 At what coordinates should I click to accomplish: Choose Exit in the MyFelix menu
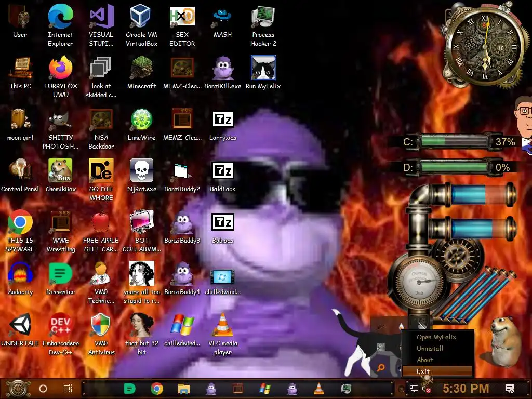(437, 371)
